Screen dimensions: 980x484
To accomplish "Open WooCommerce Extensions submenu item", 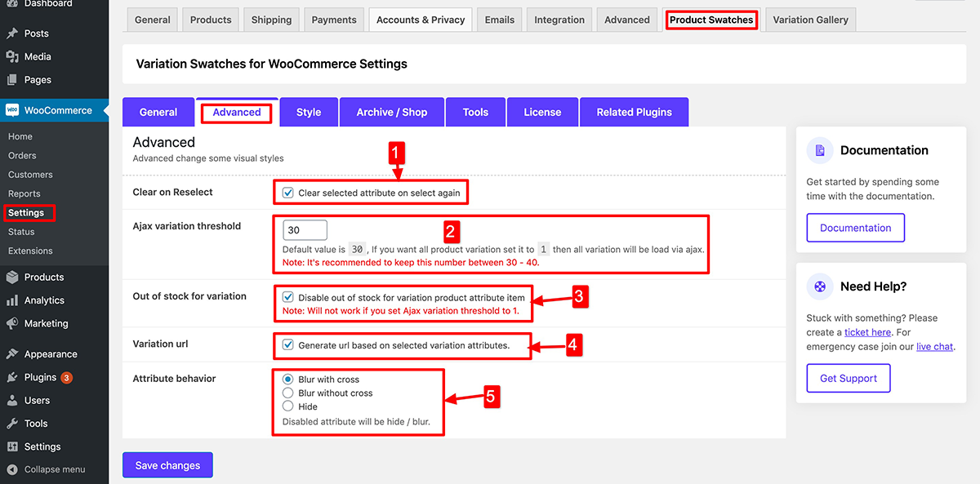I will click(x=30, y=251).
